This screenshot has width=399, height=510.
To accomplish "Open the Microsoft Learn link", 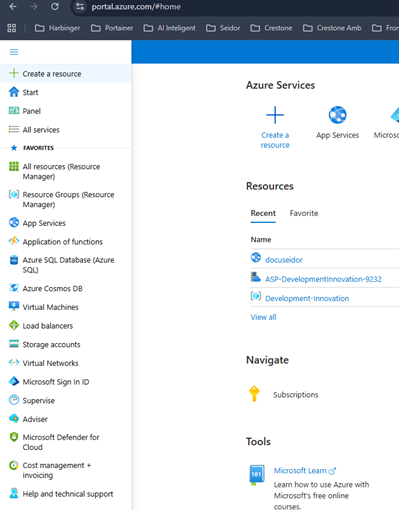I will tap(304, 470).
